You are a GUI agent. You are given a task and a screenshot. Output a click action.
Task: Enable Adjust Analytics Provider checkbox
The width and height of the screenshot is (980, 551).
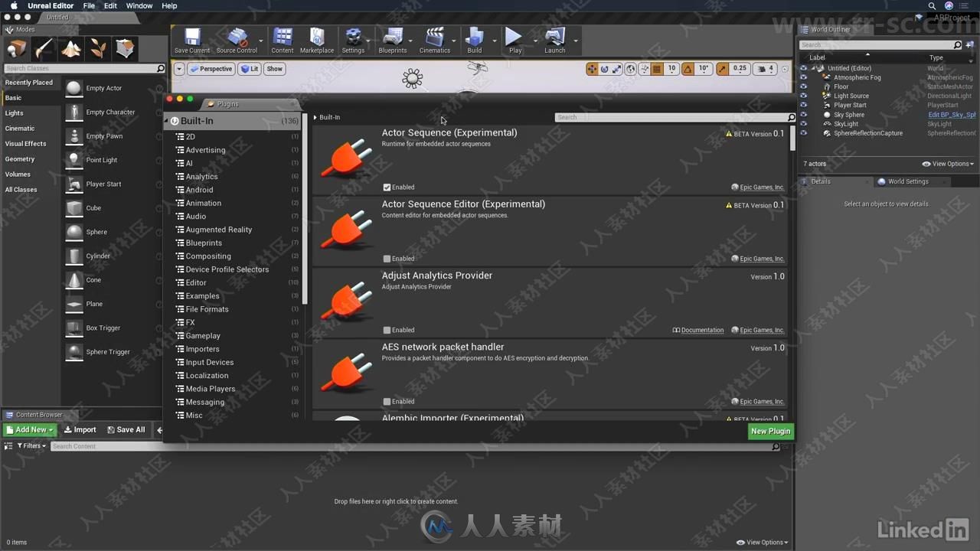tap(387, 330)
